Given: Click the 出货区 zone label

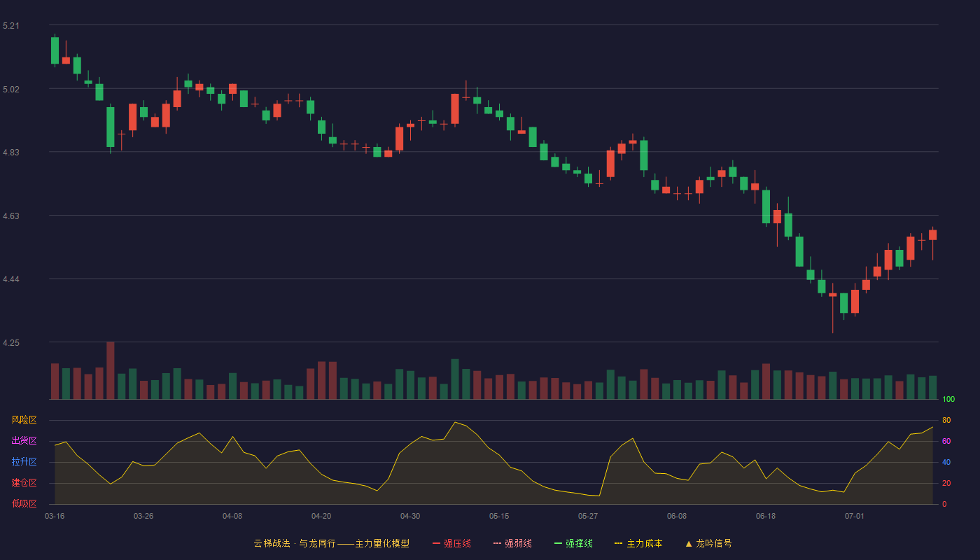Looking at the screenshot, I should 24,441.
